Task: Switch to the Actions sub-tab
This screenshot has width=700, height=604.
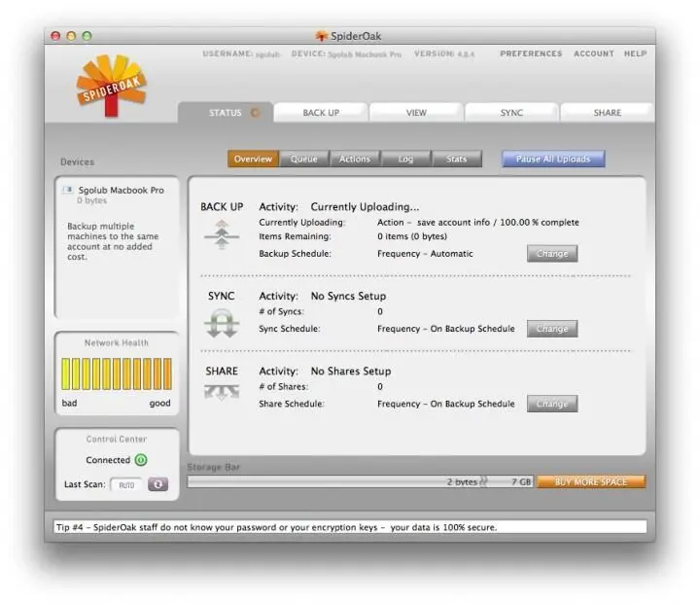Action: pos(355,160)
